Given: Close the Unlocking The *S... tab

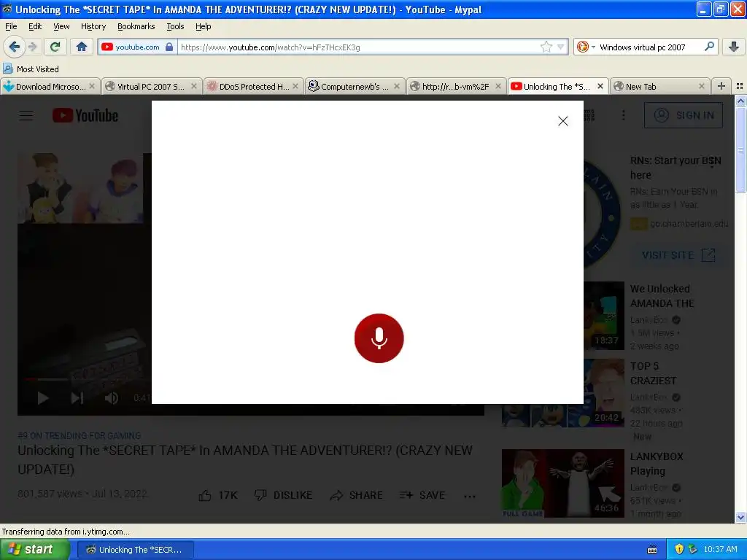Looking at the screenshot, I should coord(600,86).
